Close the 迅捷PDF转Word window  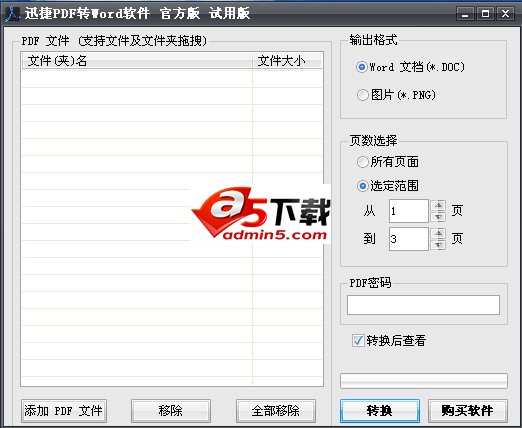coord(505,14)
